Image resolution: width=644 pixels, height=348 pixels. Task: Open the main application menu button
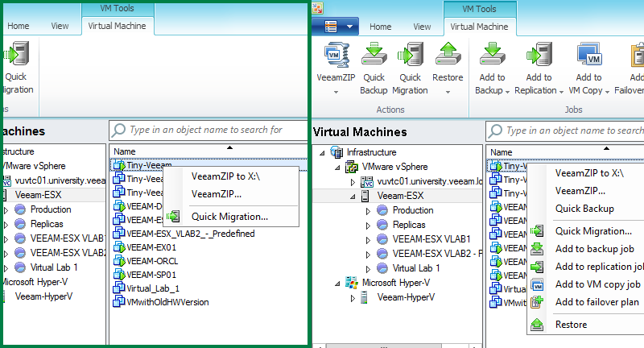[x=335, y=27]
